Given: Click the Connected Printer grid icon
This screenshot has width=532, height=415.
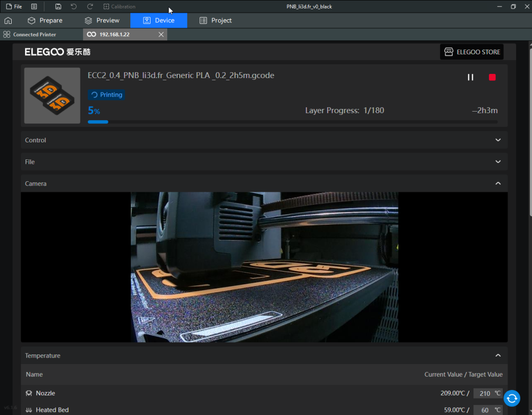Looking at the screenshot, I should 6,34.
